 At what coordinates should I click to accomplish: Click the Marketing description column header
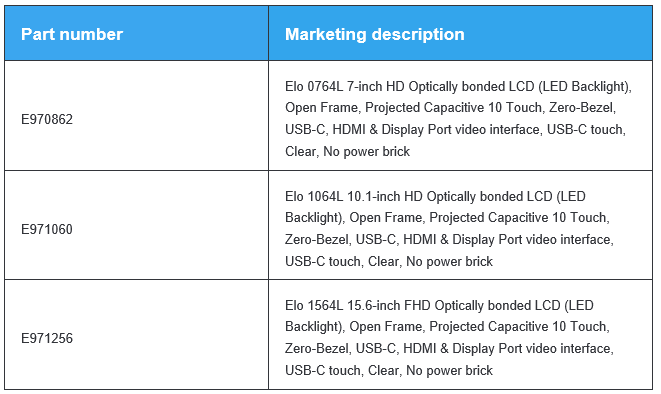(x=375, y=34)
